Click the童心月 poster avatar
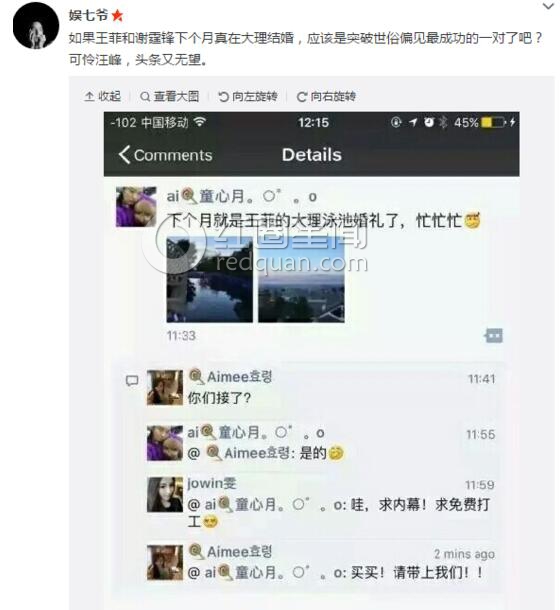This screenshot has height=610, width=560. coord(136,207)
